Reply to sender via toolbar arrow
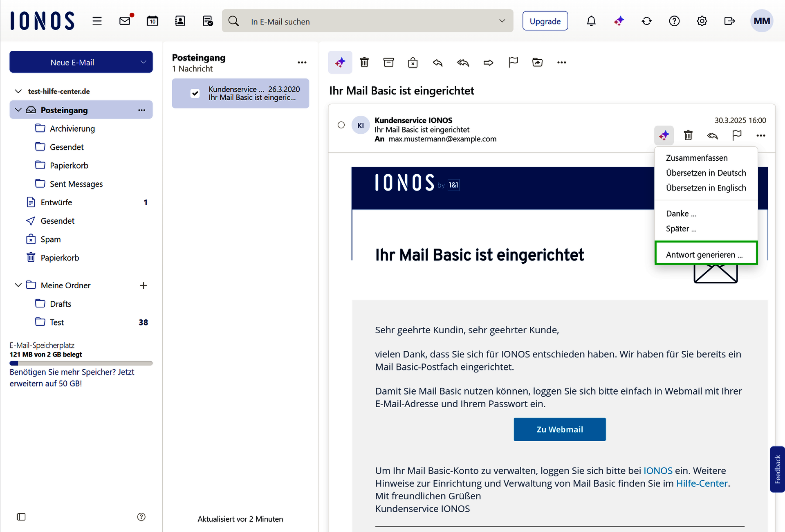 coord(437,63)
